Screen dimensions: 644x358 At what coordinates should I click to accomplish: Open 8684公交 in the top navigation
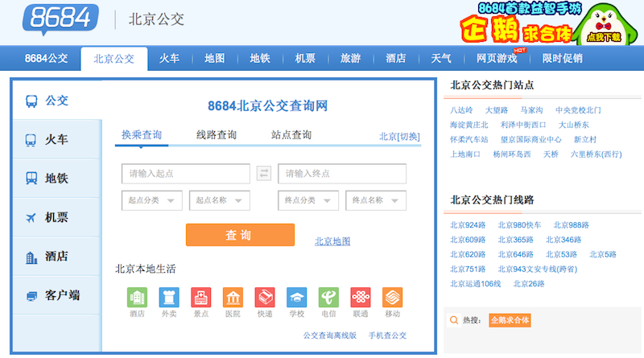(x=46, y=58)
